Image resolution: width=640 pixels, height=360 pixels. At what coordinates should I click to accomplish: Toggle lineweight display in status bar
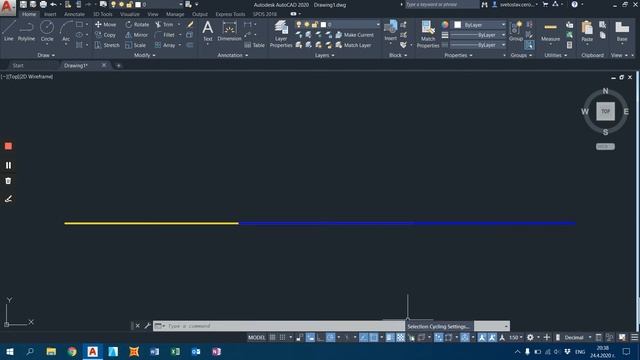click(x=390, y=338)
